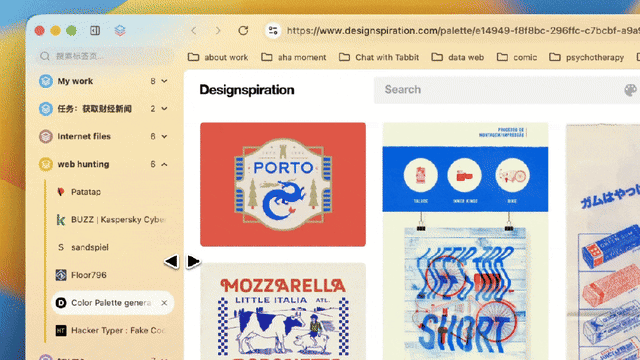640x360 pixels.
Task: Click the Patatap favicon
Action: pos(61,192)
